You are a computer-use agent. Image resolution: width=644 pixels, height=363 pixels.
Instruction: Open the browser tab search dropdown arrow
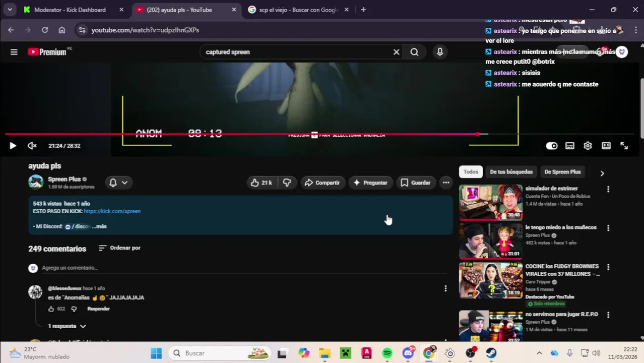pos(10,10)
